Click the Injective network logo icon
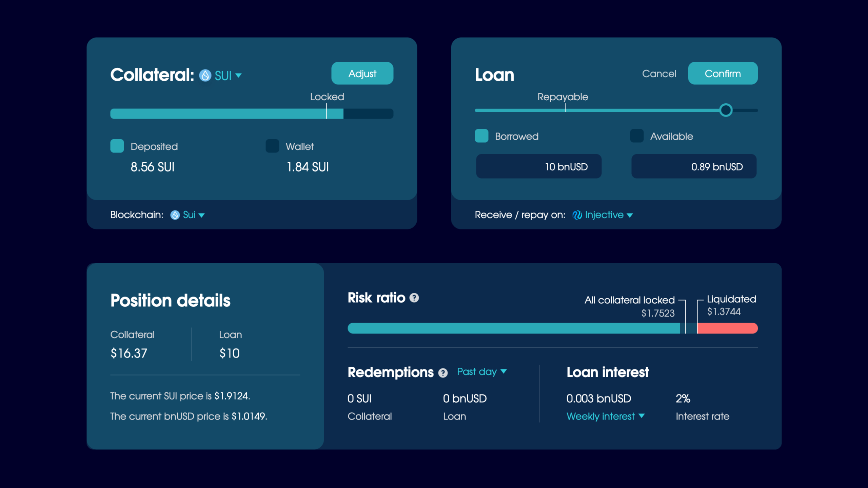This screenshot has width=868, height=488. [577, 215]
